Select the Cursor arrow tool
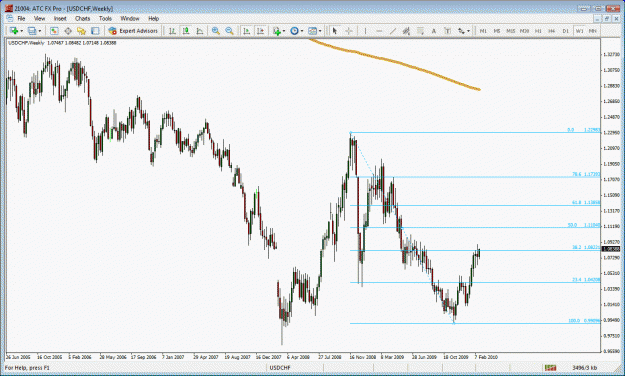625x376 pixels. (x=335, y=31)
